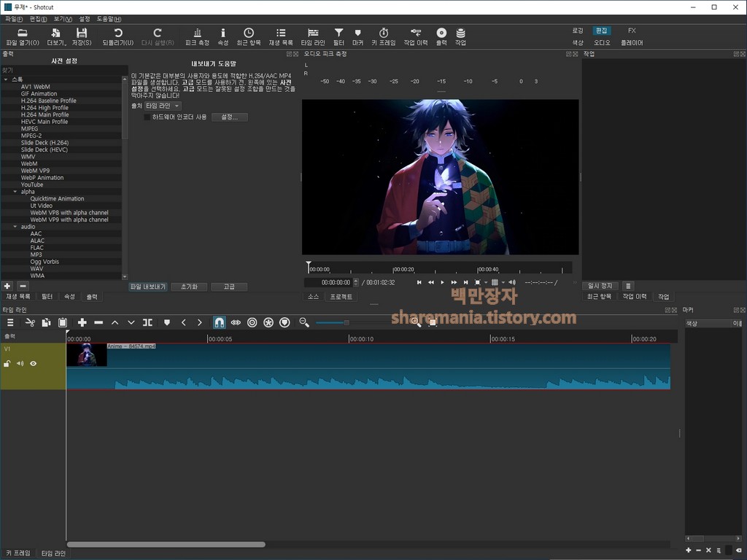Cut clip with timeline scissors icon

(x=30, y=322)
